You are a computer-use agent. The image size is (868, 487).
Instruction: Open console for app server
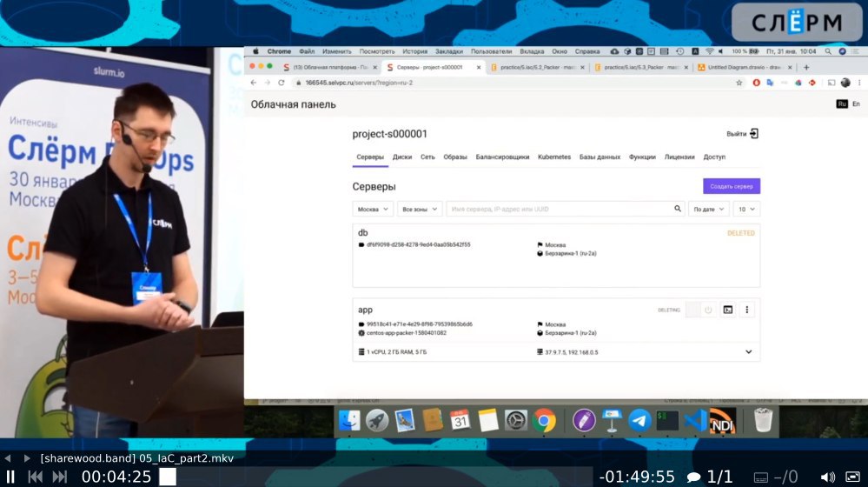pyautogui.click(x=728, y=310)
